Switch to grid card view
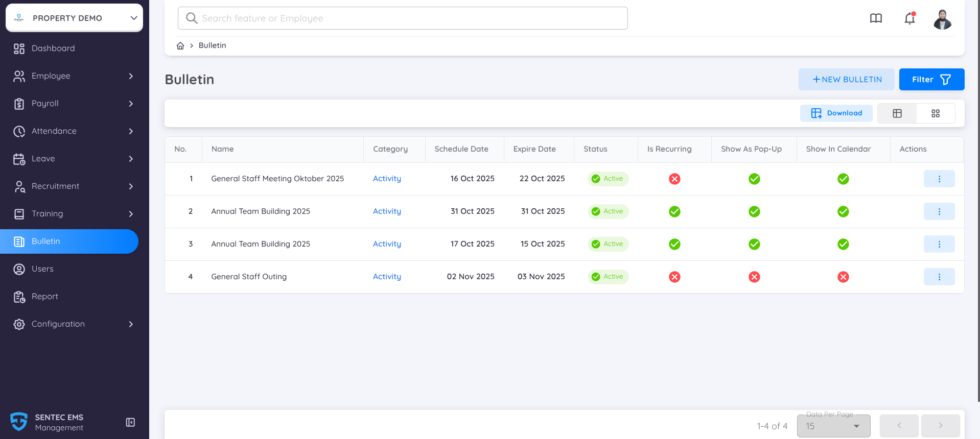The height and width of the screenshot is (439, 980). [935, 113]
